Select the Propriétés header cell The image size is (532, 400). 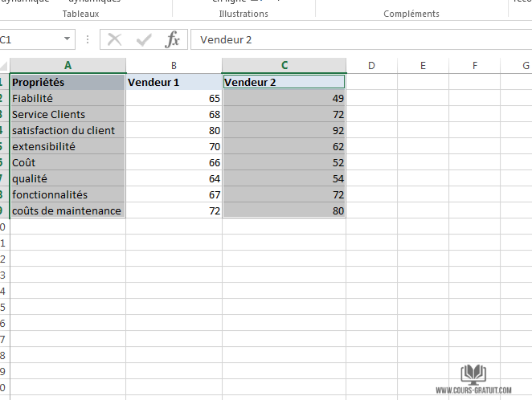68,82
